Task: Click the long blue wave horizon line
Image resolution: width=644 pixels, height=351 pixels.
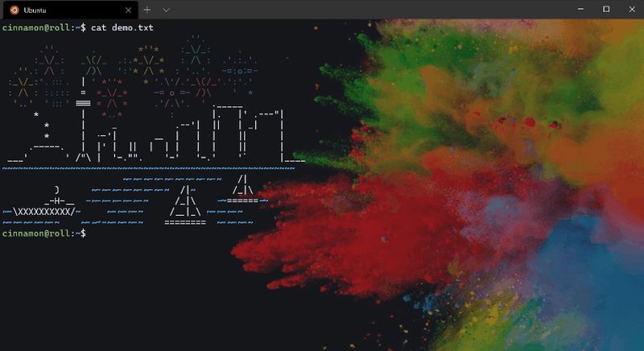Action: click(148, 168)
